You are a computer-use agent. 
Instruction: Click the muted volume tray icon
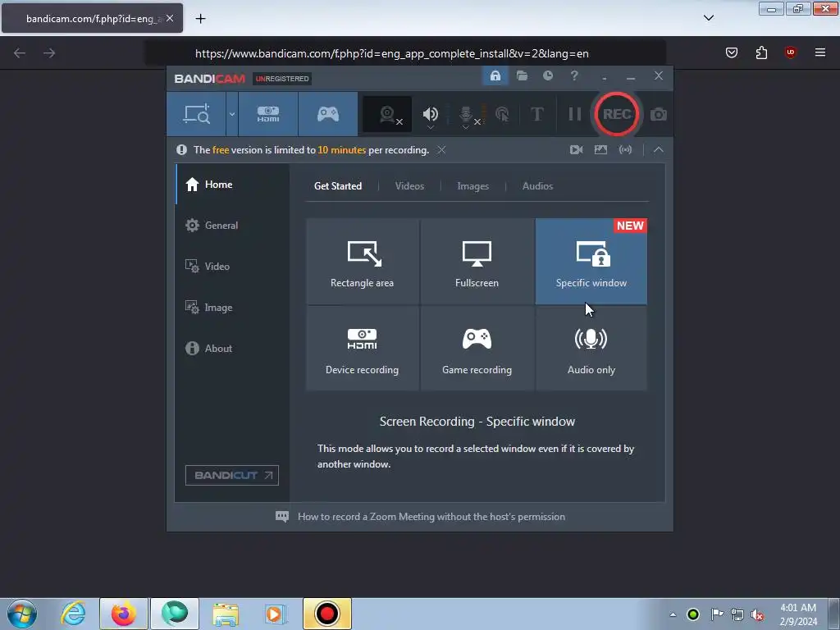pyautogui.click(x=757, y=614)
